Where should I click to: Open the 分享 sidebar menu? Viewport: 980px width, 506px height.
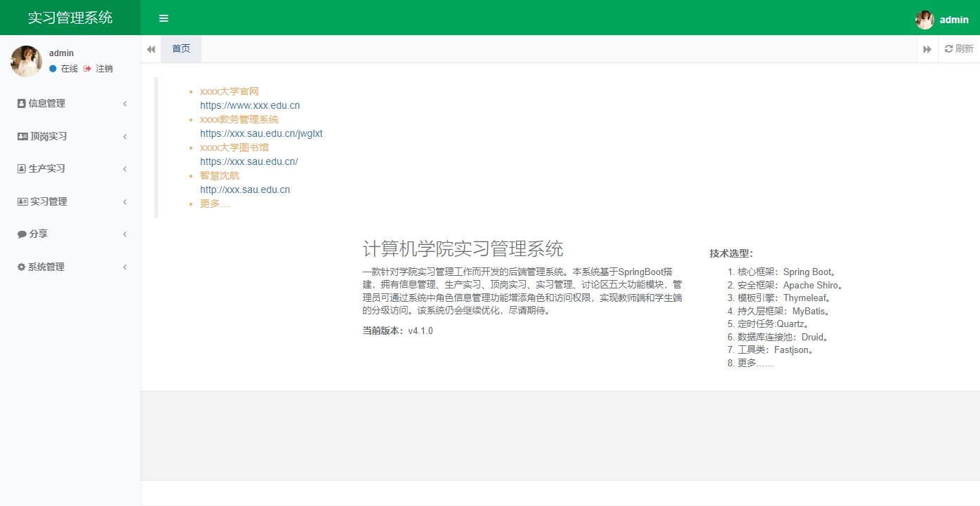tap(70, 234)
